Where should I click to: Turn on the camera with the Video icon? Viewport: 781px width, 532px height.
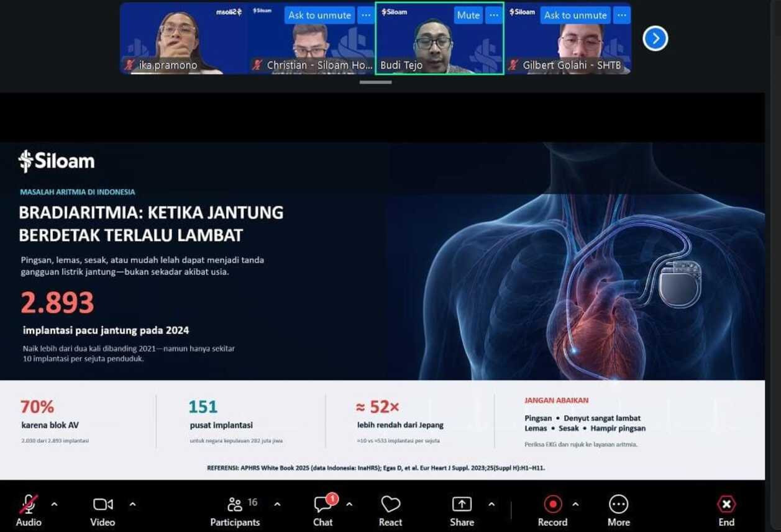tap(103, 504)
